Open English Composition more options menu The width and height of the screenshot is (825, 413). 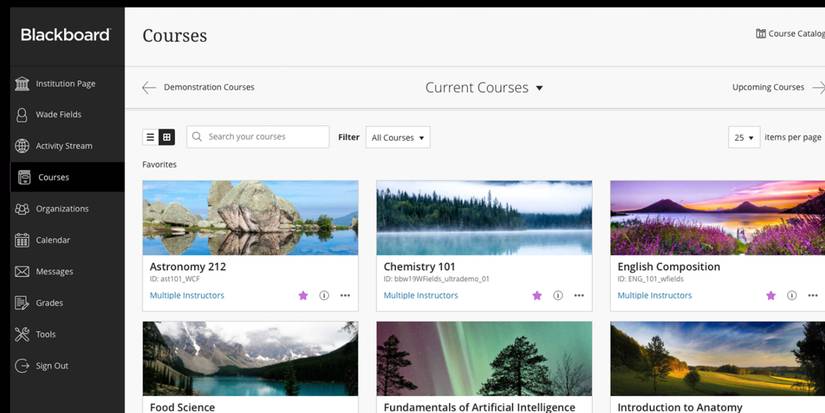[x=813, y=296]
